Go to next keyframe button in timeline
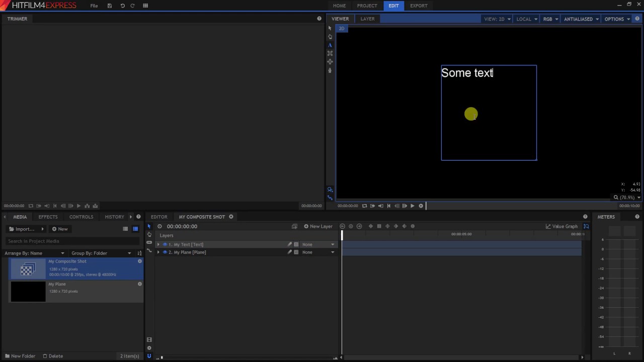Image resolution: width=644 pixels, height=362 pixels. pos(359,226)
